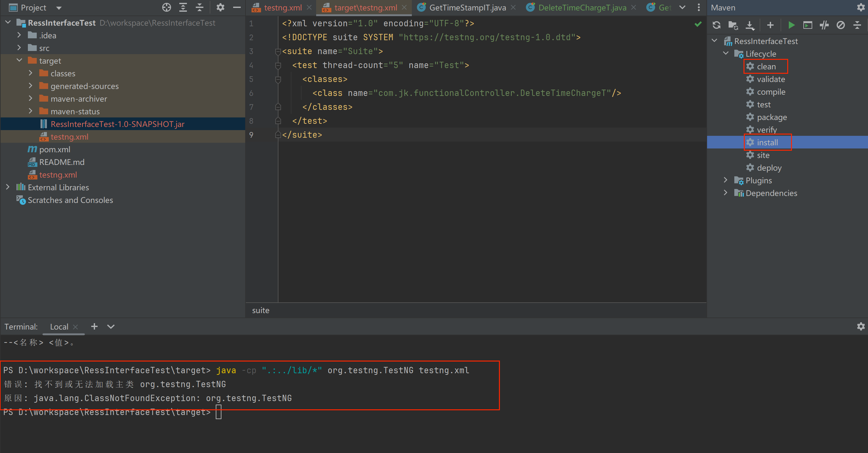Image resolution: width=868 pixels, height=453 pixels.
Task: Click the Maven Reload All Projects icon
Action: (x=716, y=25)
